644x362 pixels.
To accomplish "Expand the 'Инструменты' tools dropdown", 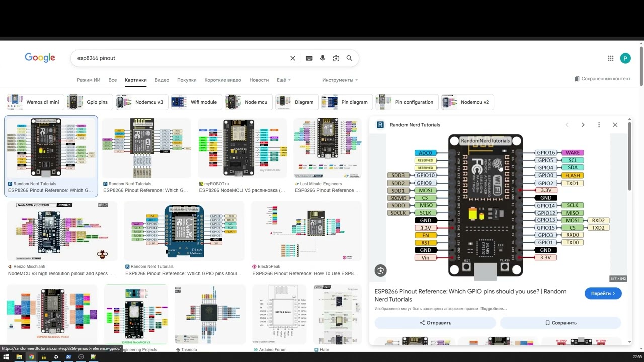I will coord(340,80).
